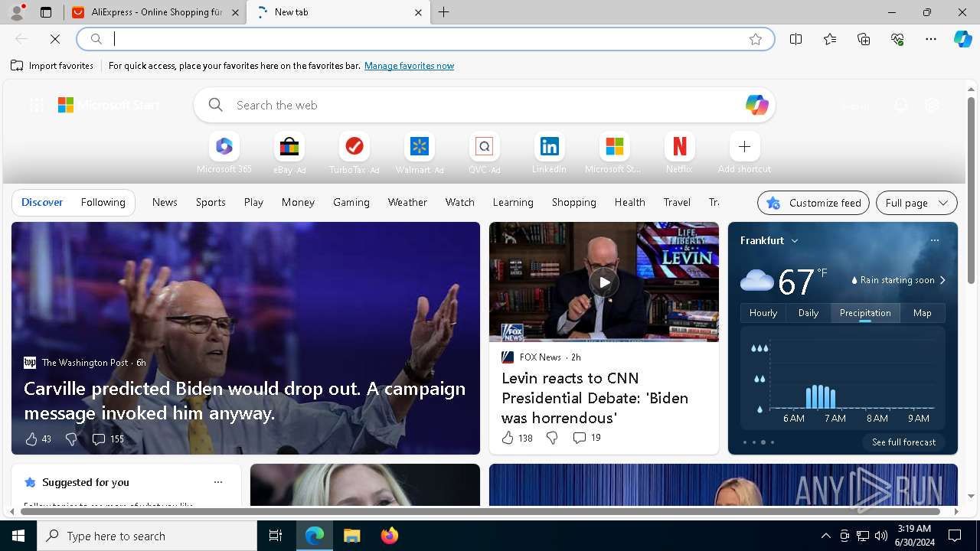Open the Travel category
The height and width of the screenshot is (551, 980).
[x=677, y=202]
